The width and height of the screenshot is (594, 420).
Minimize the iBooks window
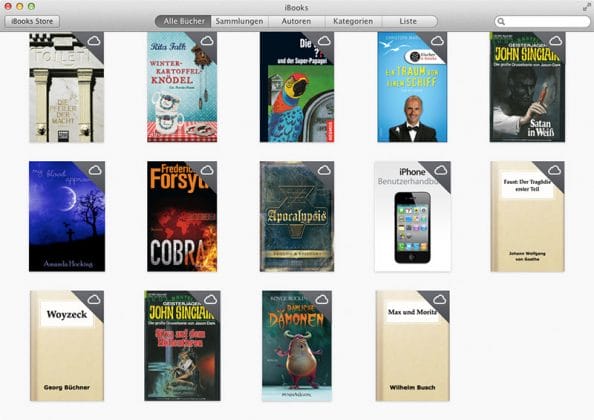[20, 6]
